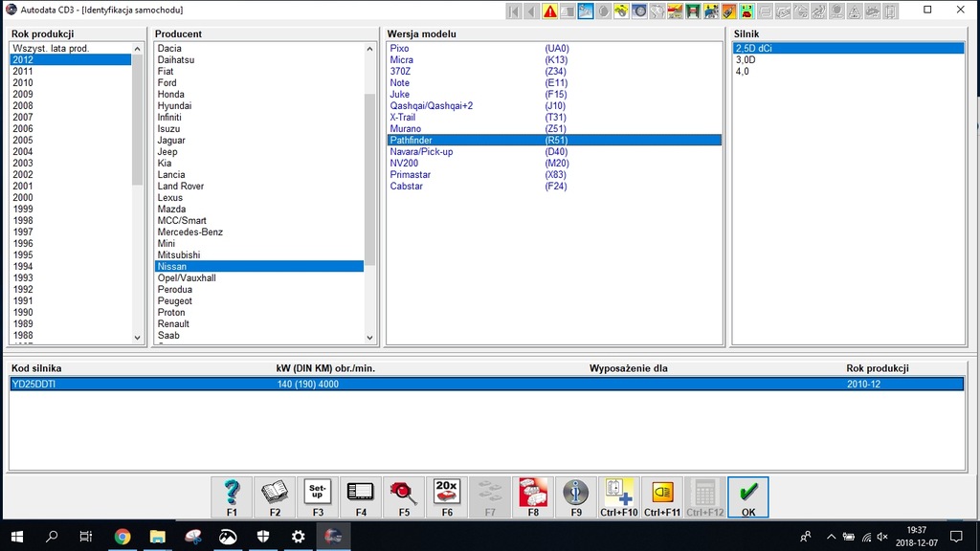Click the red car on green toolbar icon
This screenshot has width=980, height=551.
[746, 11]
